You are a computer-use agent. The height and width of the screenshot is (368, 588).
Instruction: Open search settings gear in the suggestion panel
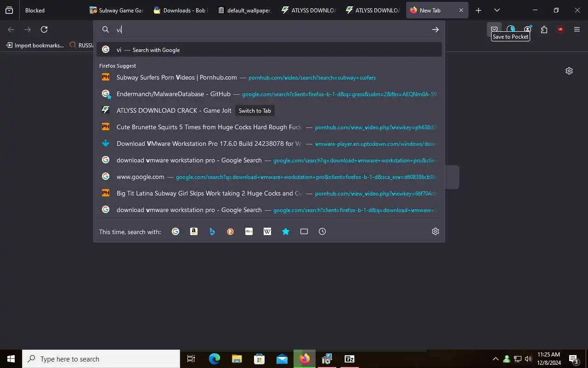pos(435,231)
